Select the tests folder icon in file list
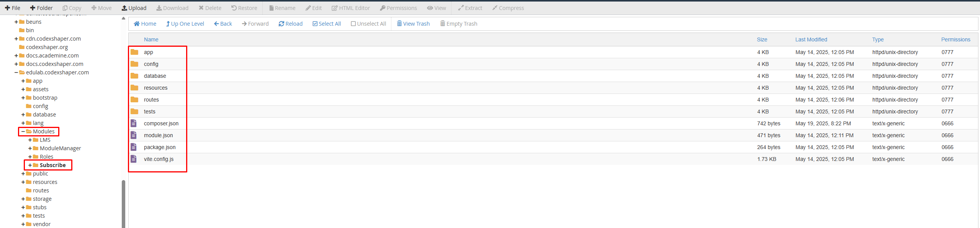Screen dimensions: 980x228 134,112
